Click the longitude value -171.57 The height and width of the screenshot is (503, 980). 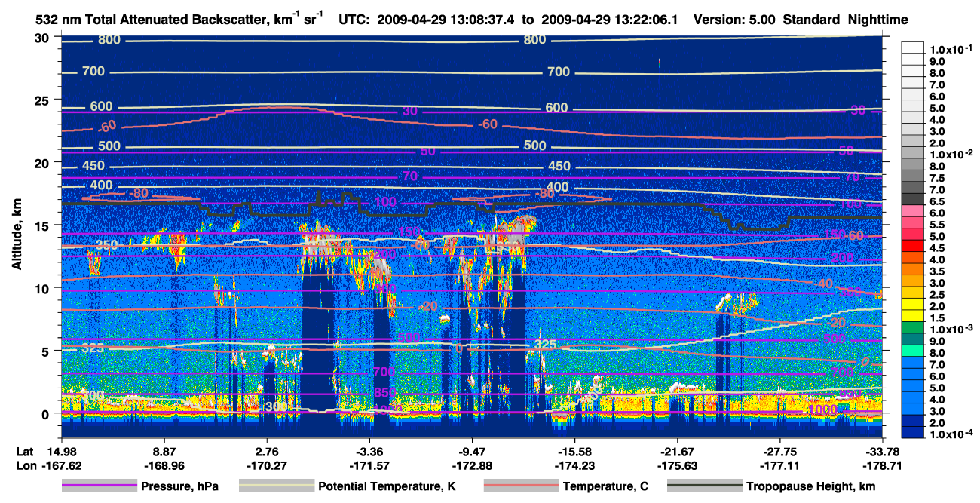coord(369,465)
